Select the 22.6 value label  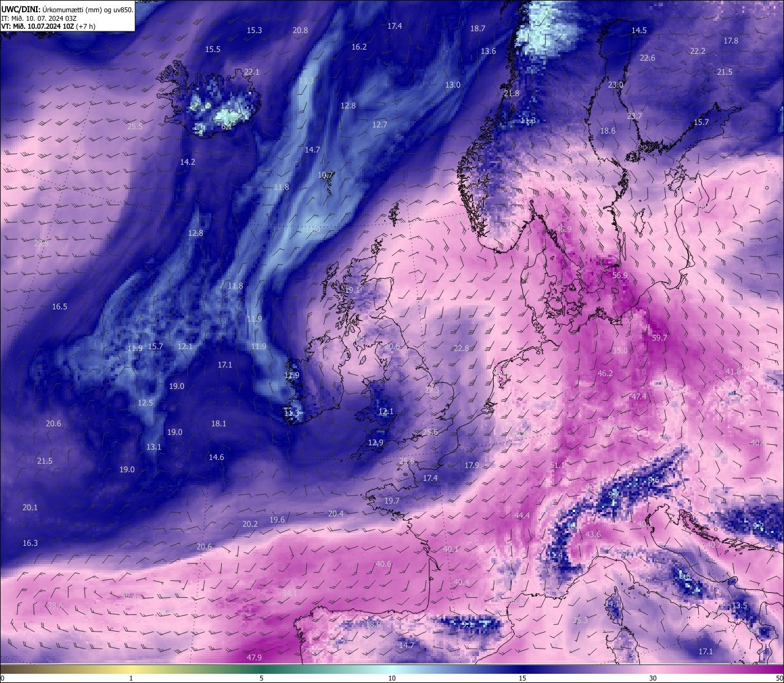tap(647, 58)
